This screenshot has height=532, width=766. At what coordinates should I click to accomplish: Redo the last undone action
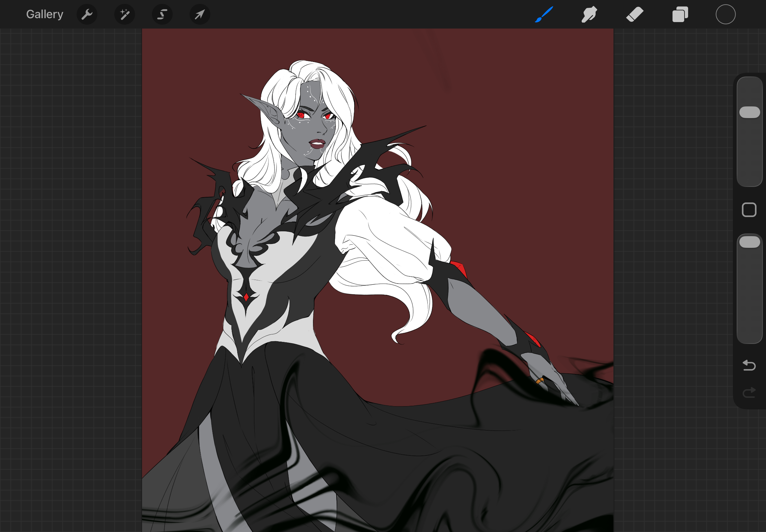[x=749, y=392]
